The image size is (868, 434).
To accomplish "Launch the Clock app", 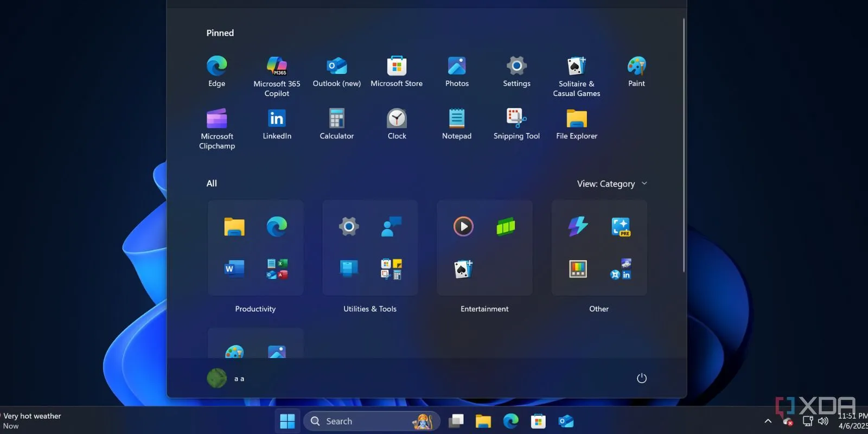I will [x=397, y=124].
